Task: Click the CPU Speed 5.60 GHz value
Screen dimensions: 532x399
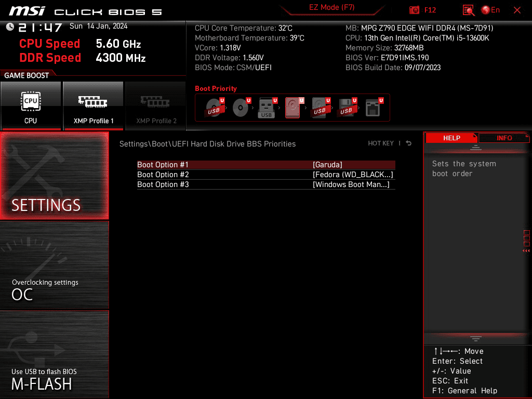Action: tap(118, 44)
